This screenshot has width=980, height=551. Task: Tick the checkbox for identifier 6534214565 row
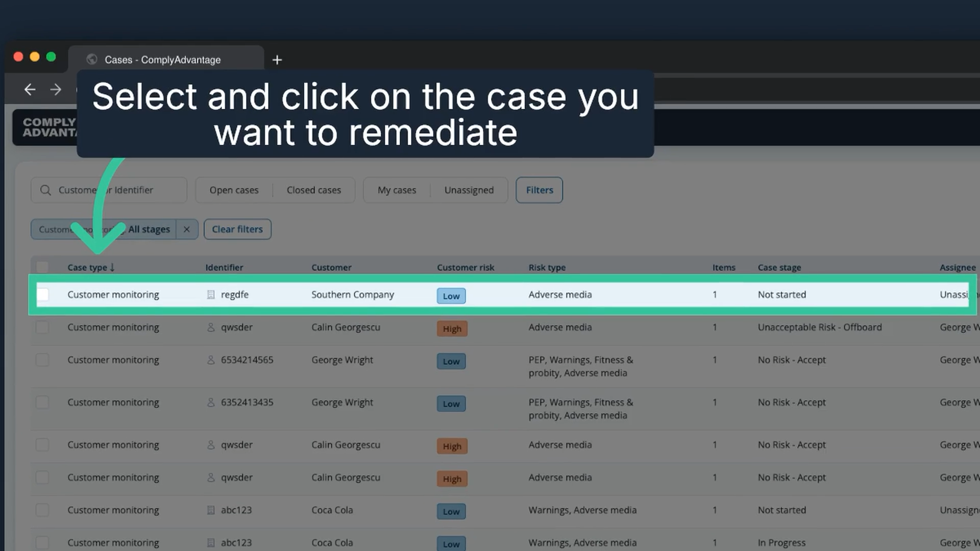[x=42, y=360]
